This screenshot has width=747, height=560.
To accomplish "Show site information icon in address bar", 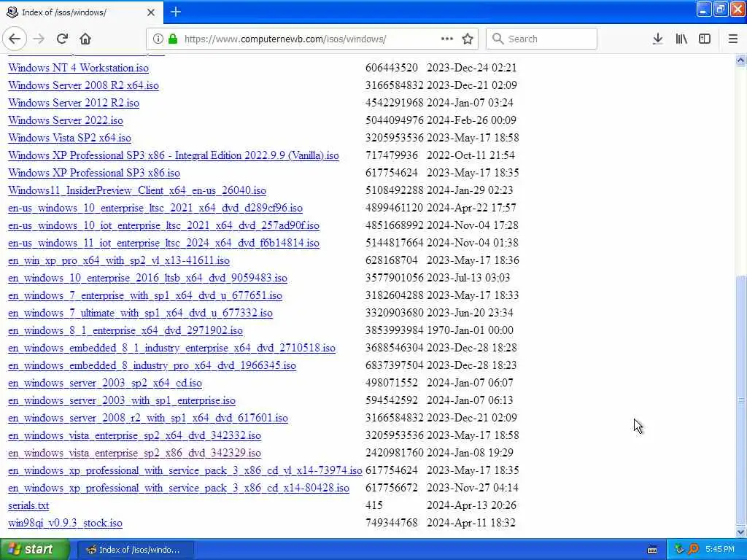I will [158, 39].
